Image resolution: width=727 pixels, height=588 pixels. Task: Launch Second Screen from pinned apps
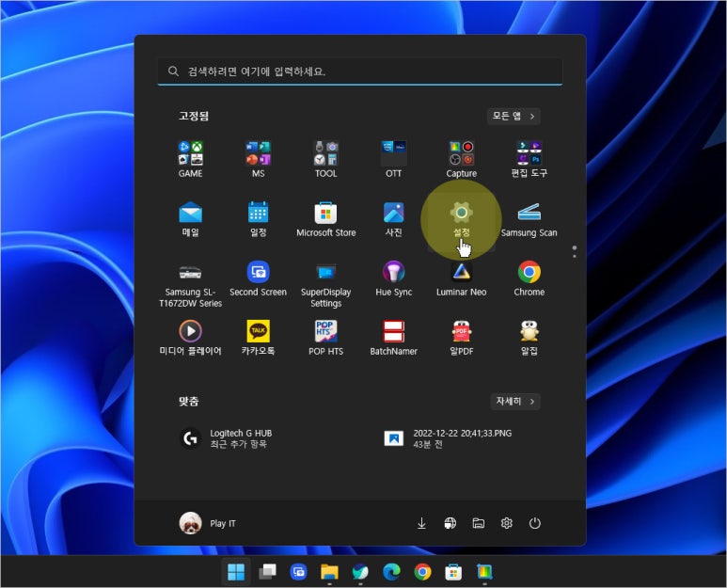point(259,278)
